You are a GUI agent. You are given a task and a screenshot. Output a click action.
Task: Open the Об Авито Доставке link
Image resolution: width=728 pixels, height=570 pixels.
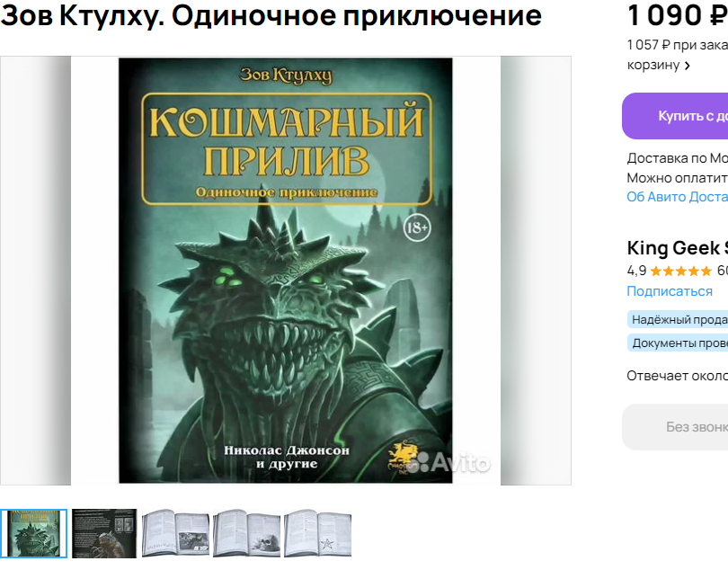[x=678, y=197]
